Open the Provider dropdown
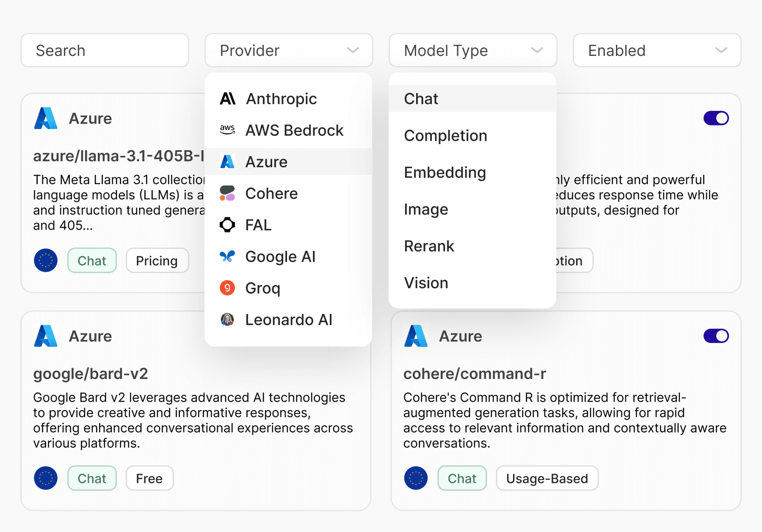 coord(289,50)
